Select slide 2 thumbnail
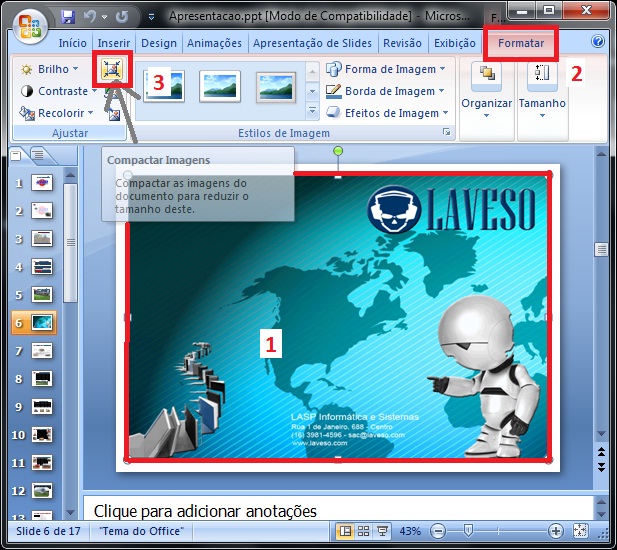 [x=42, y=211]
